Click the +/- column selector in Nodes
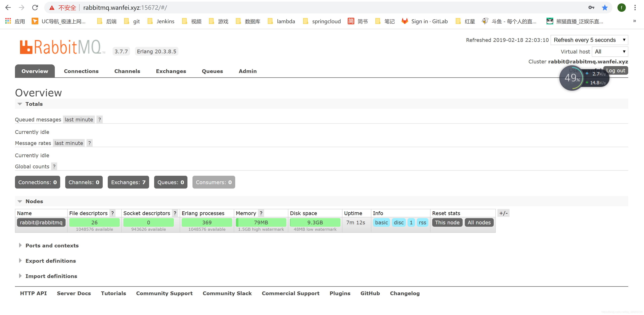This screenshot has height=315, width=644. (x=503, y=213)
